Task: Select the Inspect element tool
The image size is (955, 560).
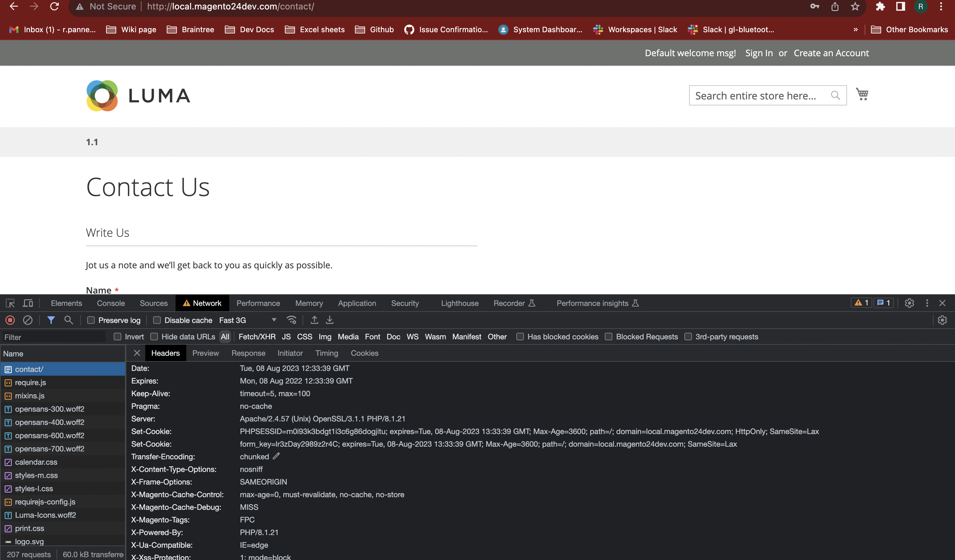Action: 10,303
